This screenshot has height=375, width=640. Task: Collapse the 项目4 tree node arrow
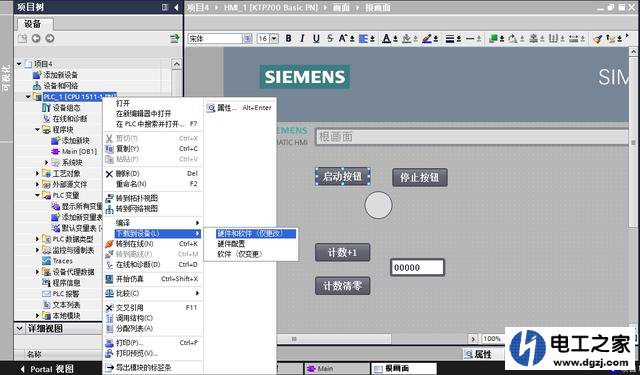click(x=19, y=64)
